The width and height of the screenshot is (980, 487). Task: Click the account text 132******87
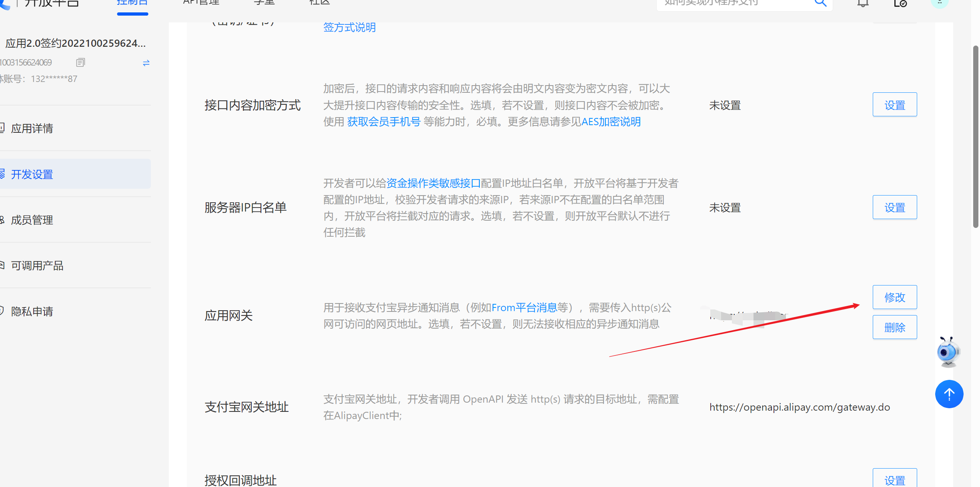coord(54,79)
